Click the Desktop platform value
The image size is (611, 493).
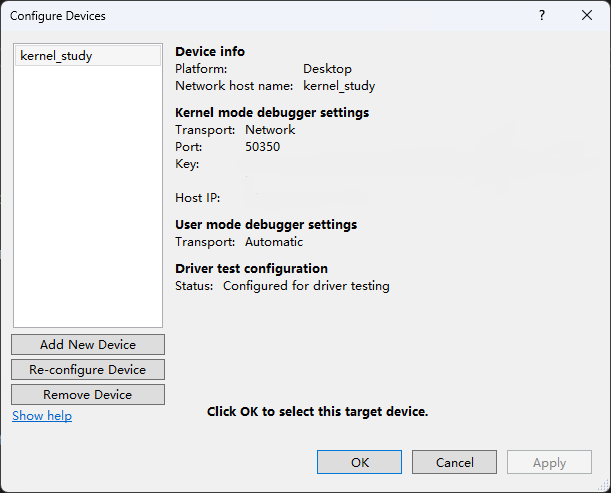pyautogui.click(x=327, y=69)
